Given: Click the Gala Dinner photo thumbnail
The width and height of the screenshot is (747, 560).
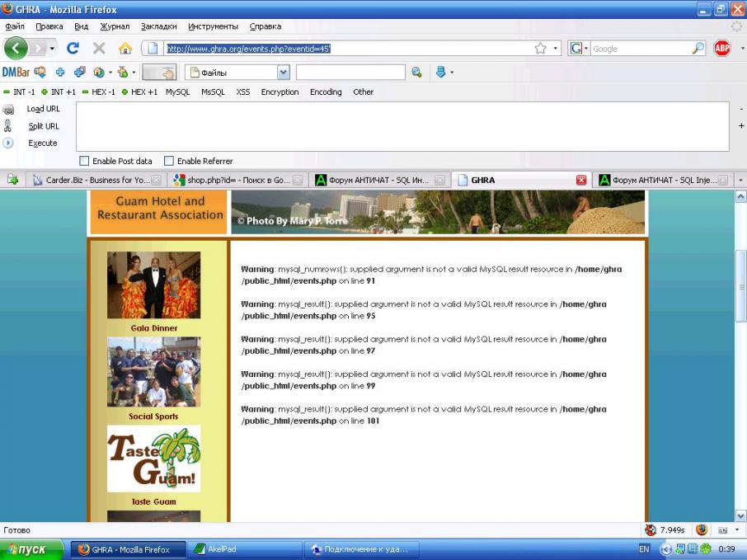Looking at the screenshot, I should pos(153,285).
